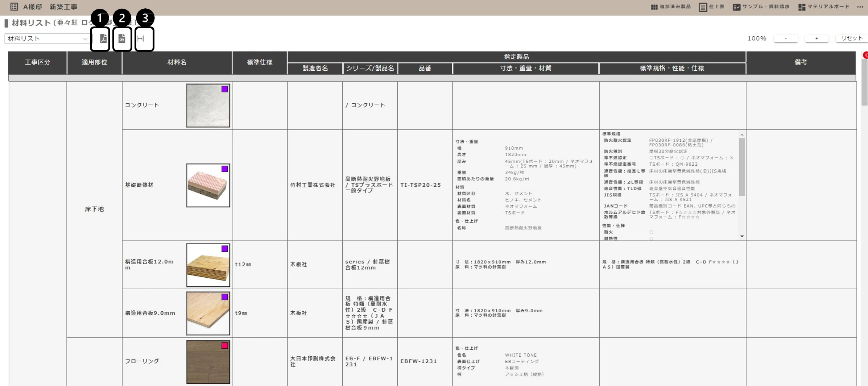This screenshot has height=386, width=868.
Task: Export the material list as CSV
Action: coord(122,39)
